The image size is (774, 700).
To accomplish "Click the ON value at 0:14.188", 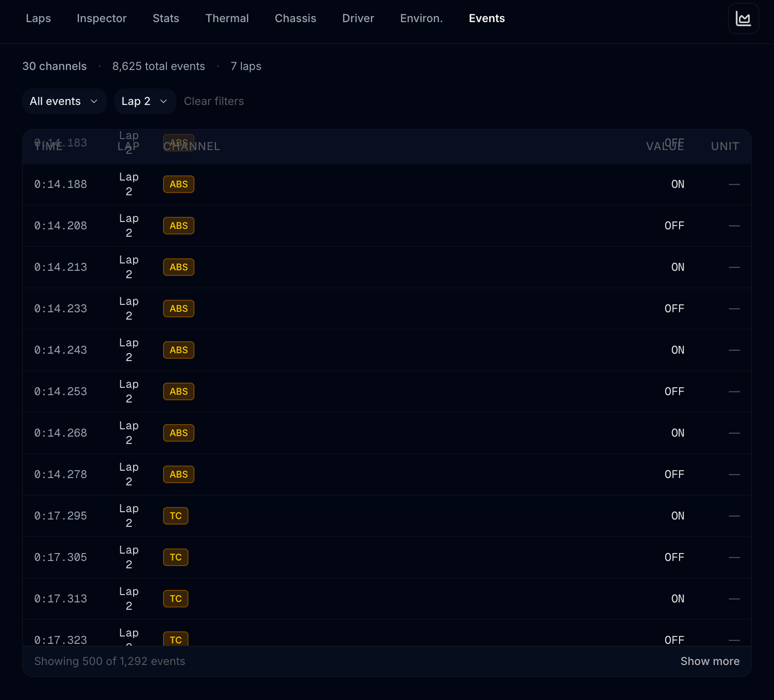I will [677, 184].
